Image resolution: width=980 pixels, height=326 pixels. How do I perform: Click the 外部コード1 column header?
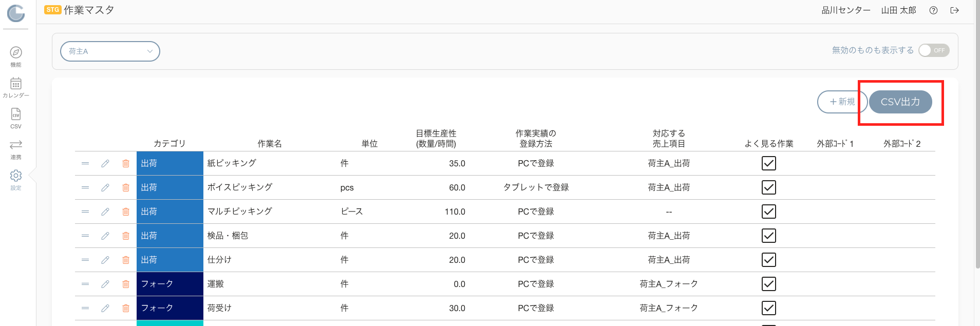click(835, 144)
